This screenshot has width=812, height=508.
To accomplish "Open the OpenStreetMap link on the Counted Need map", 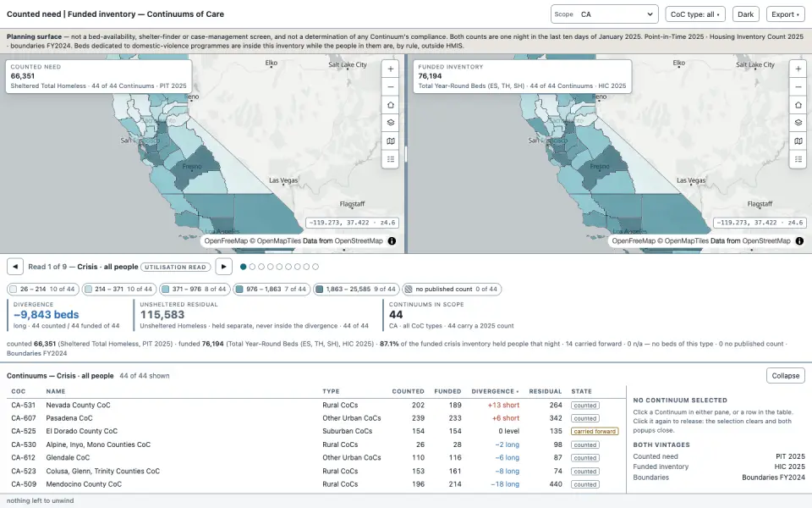I will pyautogui.click(x=359, y=241).
